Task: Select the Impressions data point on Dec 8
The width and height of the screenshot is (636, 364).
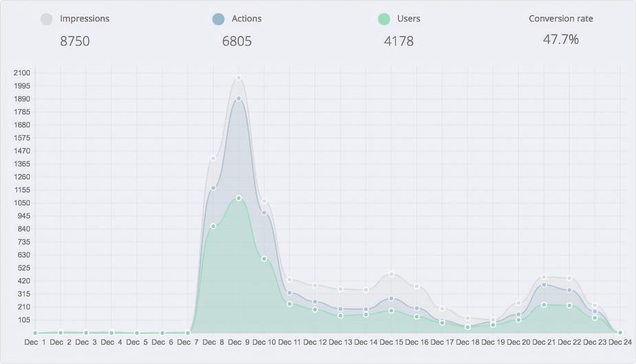Action: coord(213,158)
